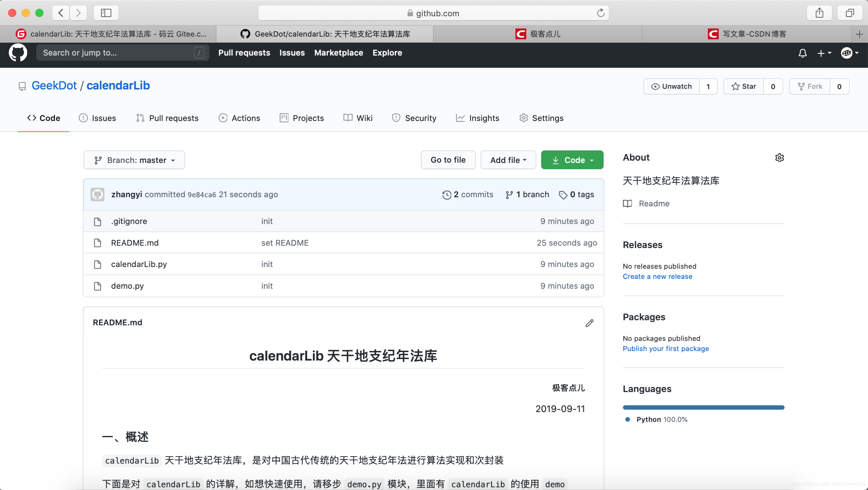Click the Safari share icon
Screen dimensions: 868x490
click(x=820, y=13)
